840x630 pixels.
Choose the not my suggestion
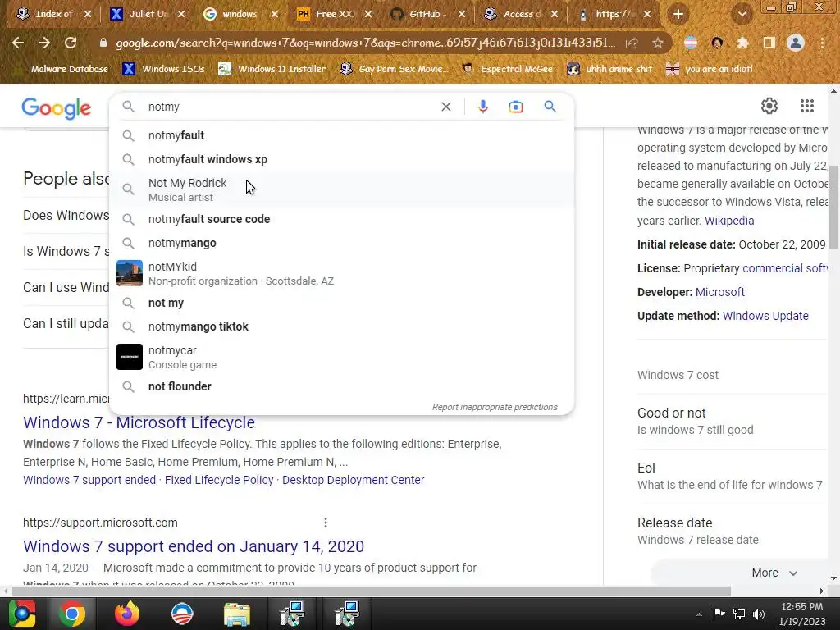point(342,303)
